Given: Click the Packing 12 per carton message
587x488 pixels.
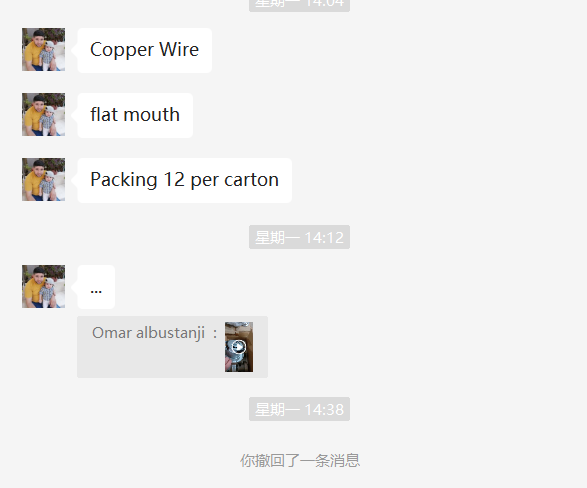Looking at the screenshot, I should (185, 180).
